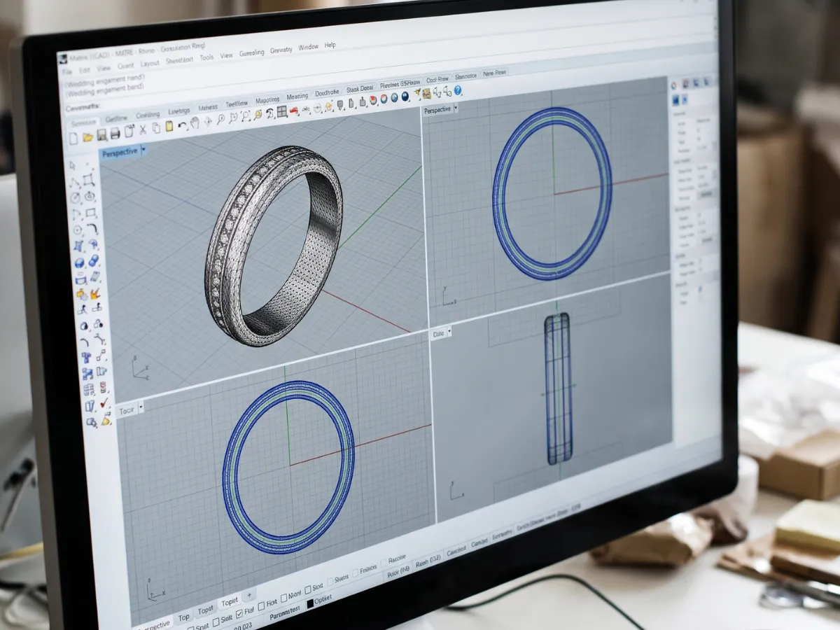Open the File menu
The height and width of the screenshot is (630, 840).
tap(66, 71)
